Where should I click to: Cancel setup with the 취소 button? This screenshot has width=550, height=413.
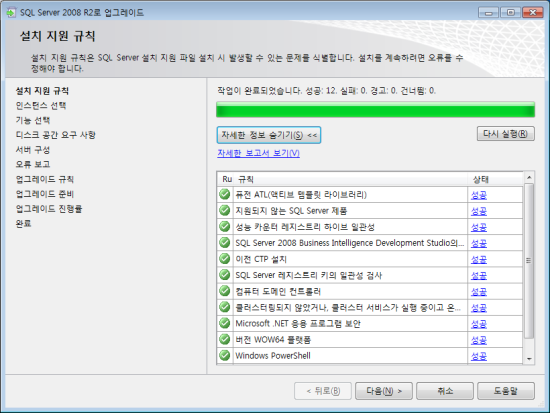[x=445, y=391]
